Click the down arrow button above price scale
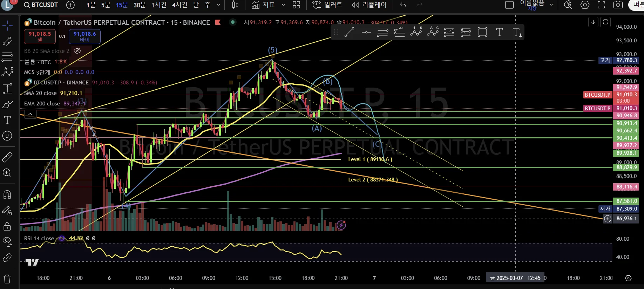 pos(593,22)
